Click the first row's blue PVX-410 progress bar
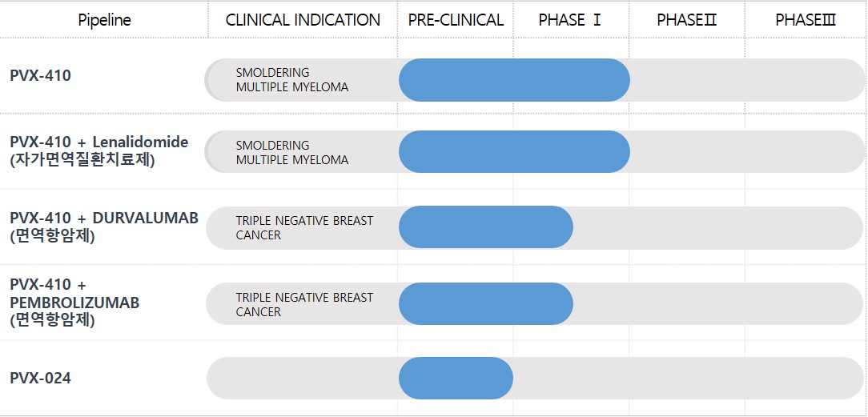 [514, 80]
